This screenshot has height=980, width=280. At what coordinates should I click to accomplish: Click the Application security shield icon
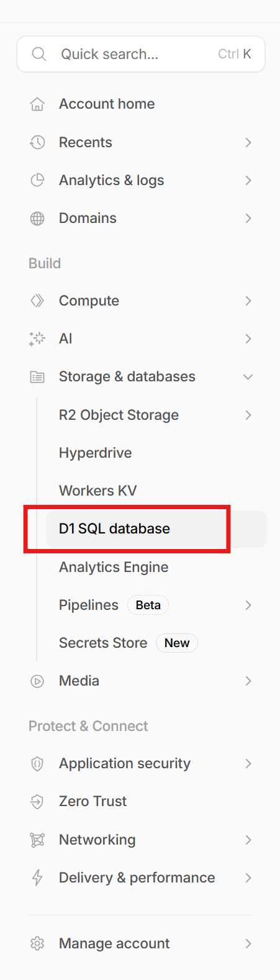coord(37,764)
